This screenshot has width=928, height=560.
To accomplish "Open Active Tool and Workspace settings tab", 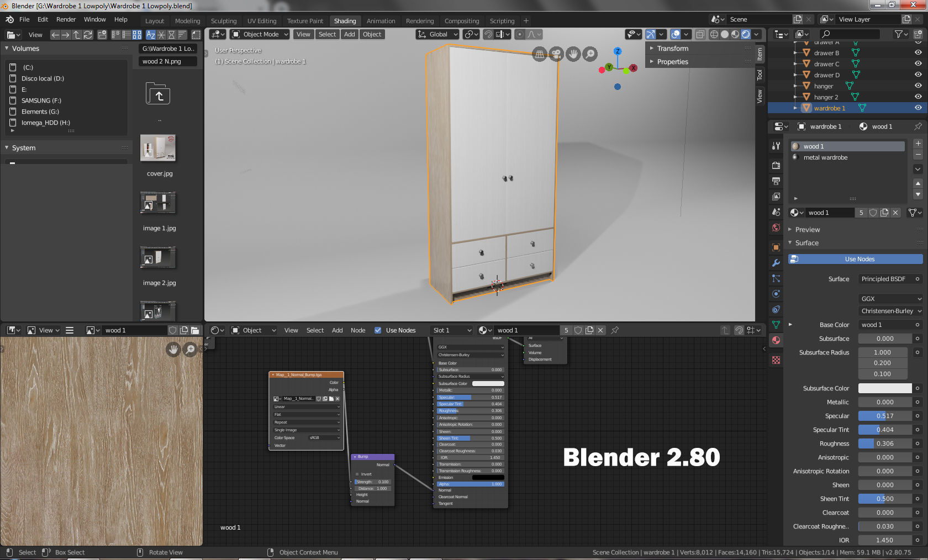I will click(x=776, y=146).
